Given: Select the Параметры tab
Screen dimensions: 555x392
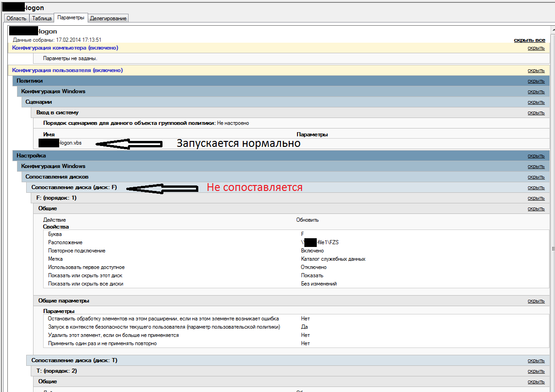Looking at the screenshot, I should click(71, 17).
